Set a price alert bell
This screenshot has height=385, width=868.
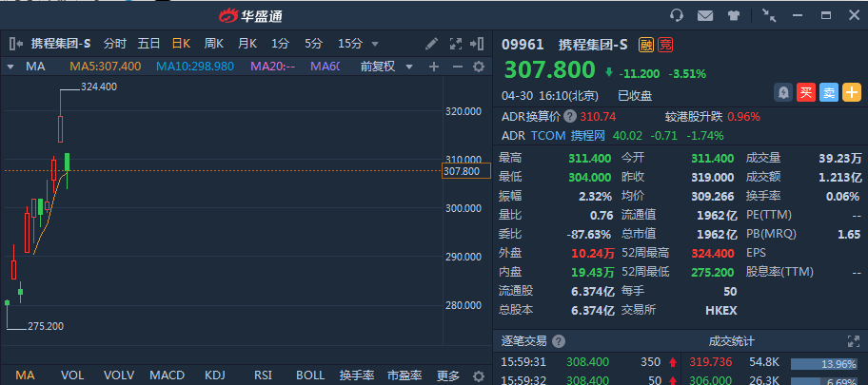(x=782, y=93)
